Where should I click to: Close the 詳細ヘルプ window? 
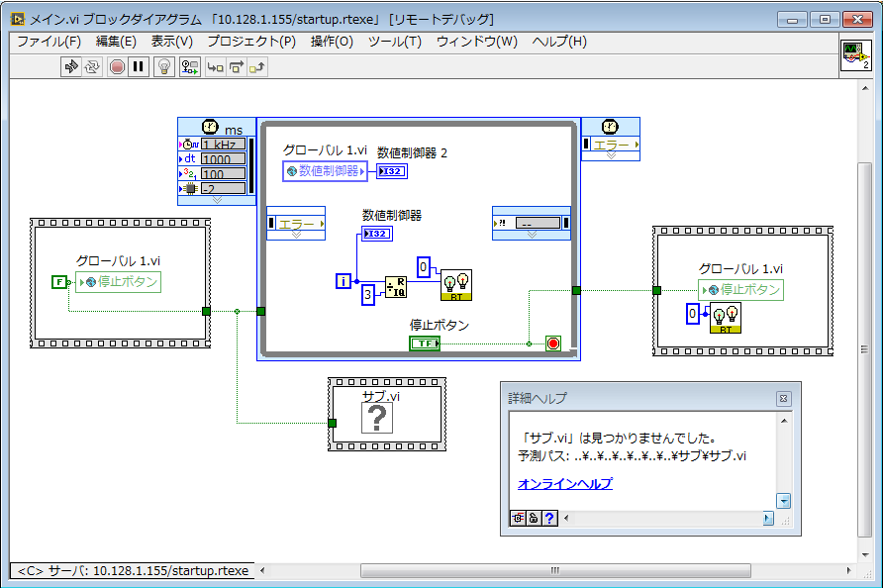(783, 399)
